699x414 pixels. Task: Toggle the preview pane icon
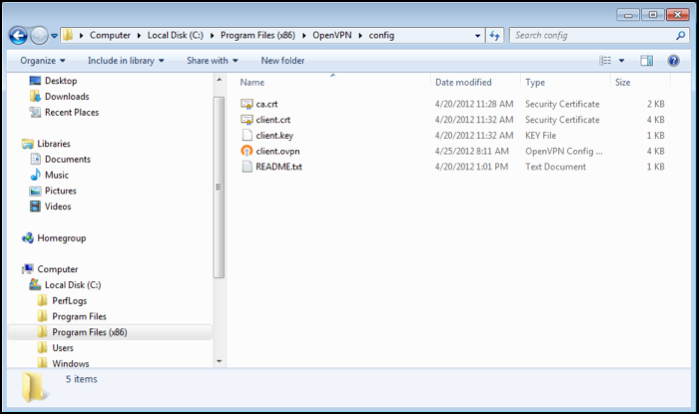[x=646, y=60]
